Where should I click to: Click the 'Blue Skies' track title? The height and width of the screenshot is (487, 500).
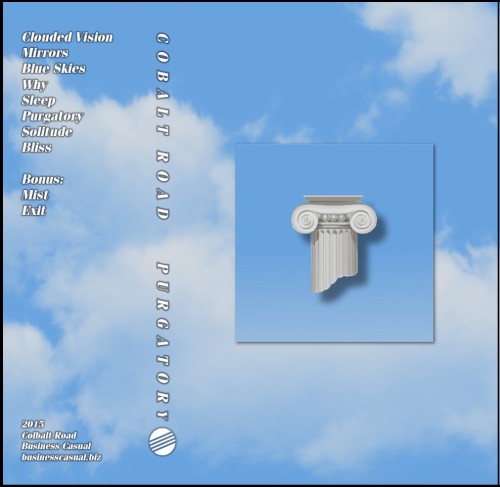pyautogui.click(x=54, y=68)
